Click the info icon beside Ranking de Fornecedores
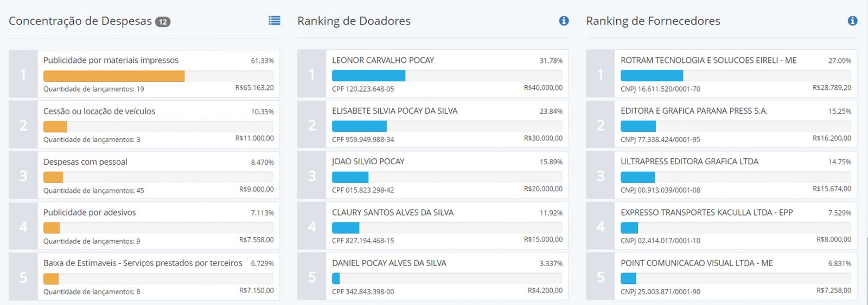This screenshot has height=305, width=868. (852, 21)
